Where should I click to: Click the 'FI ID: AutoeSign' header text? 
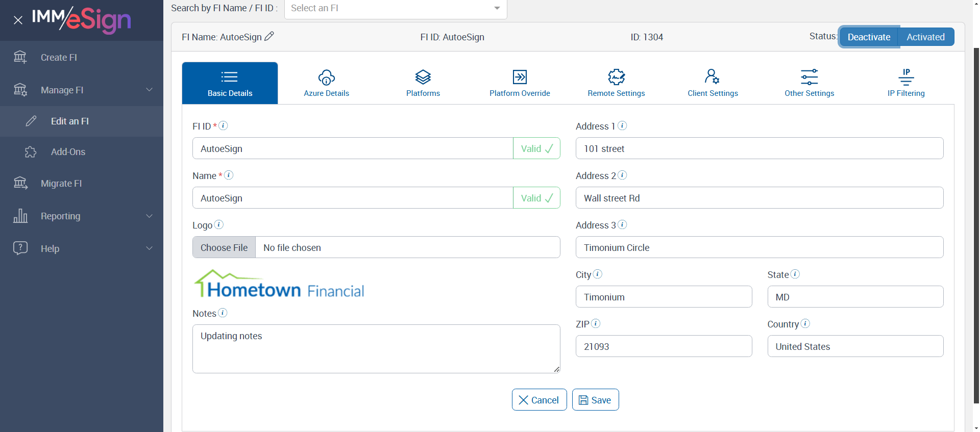[x=452, y=37]
